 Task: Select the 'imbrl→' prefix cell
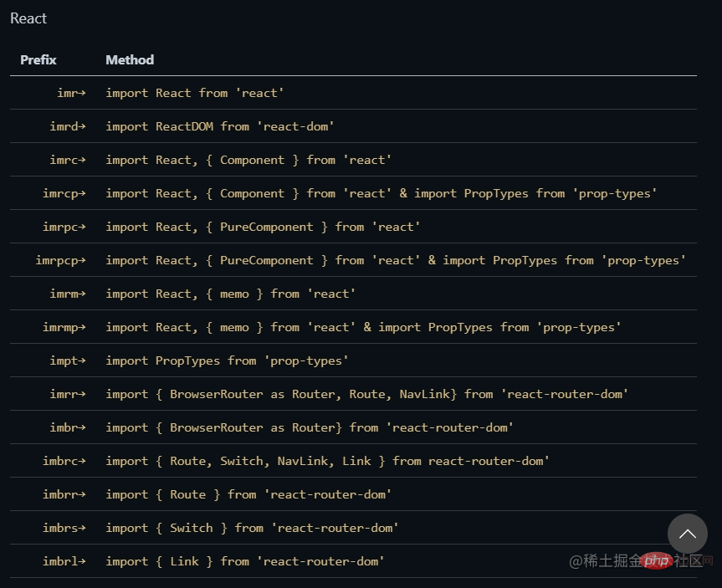pyautogui.click(x=64, y=562)
